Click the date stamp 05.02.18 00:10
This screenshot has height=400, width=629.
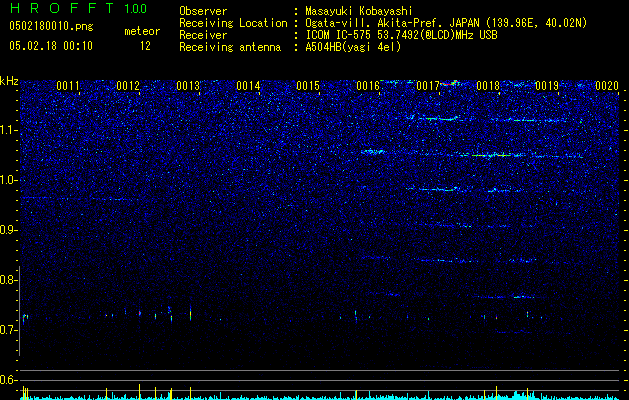click(x=51, y=46)
